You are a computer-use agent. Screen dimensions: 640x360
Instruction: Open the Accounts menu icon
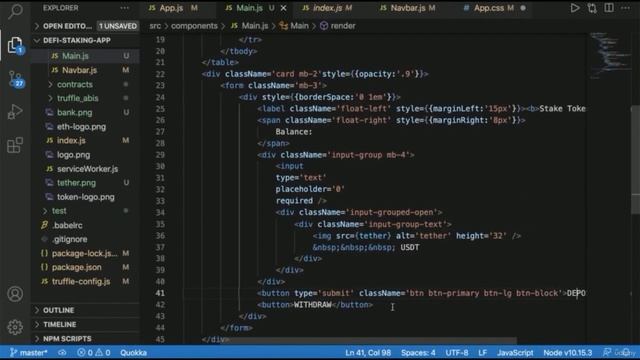15,294
